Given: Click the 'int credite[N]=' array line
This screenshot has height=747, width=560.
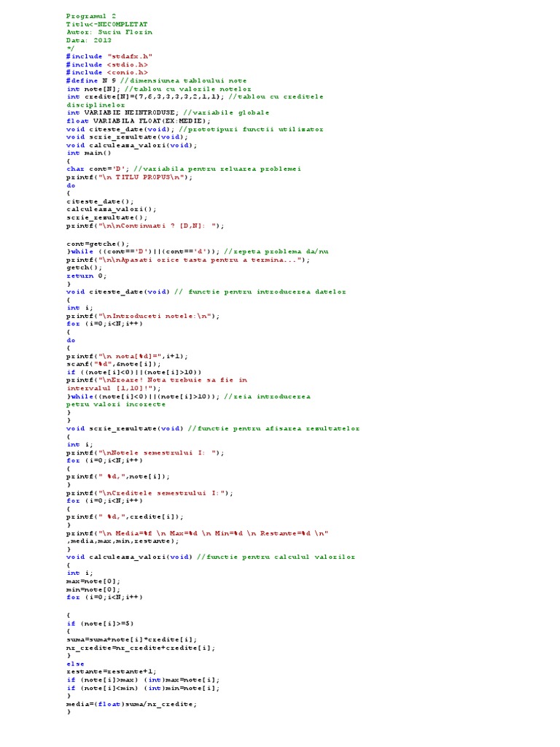Looking at the screenshot, I should tap(195, 97).
